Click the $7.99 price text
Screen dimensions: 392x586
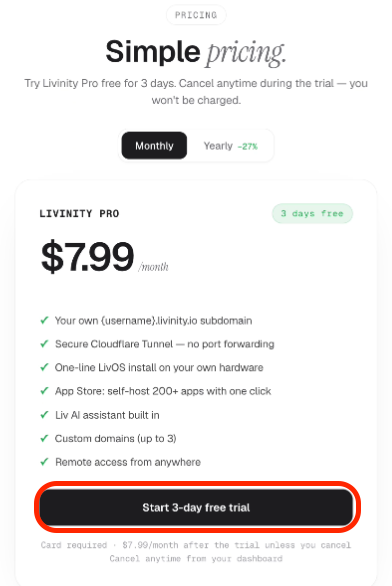87,257
